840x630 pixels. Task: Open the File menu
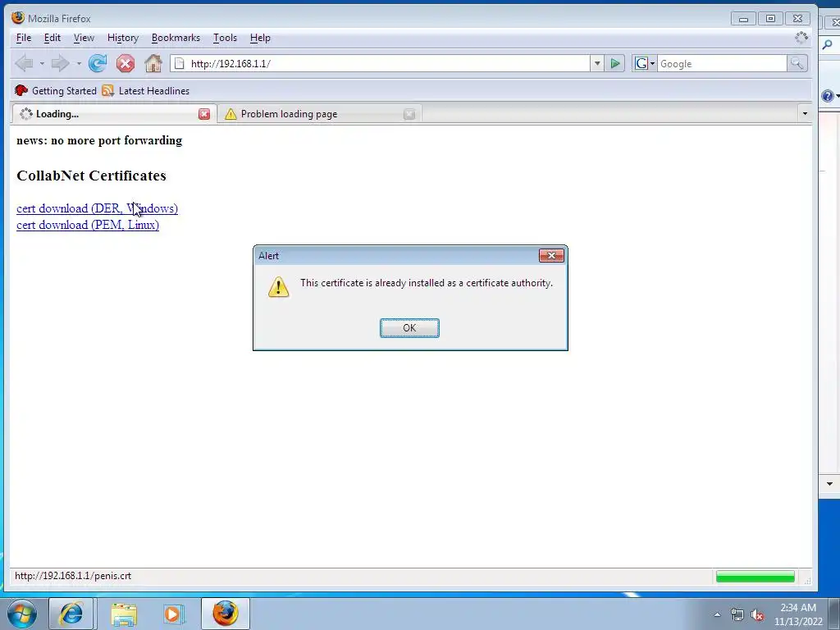(24, 38)
